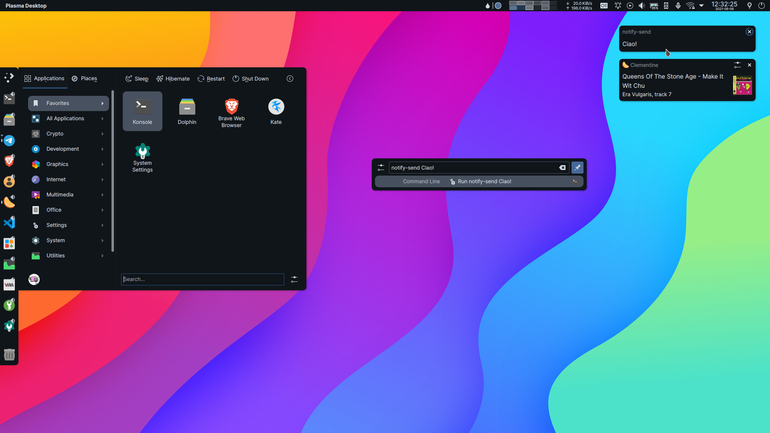The width and height of the screenshot is (770, 433).
Task: Open the Dolphin file manager
Action: (x=187, y=111)
